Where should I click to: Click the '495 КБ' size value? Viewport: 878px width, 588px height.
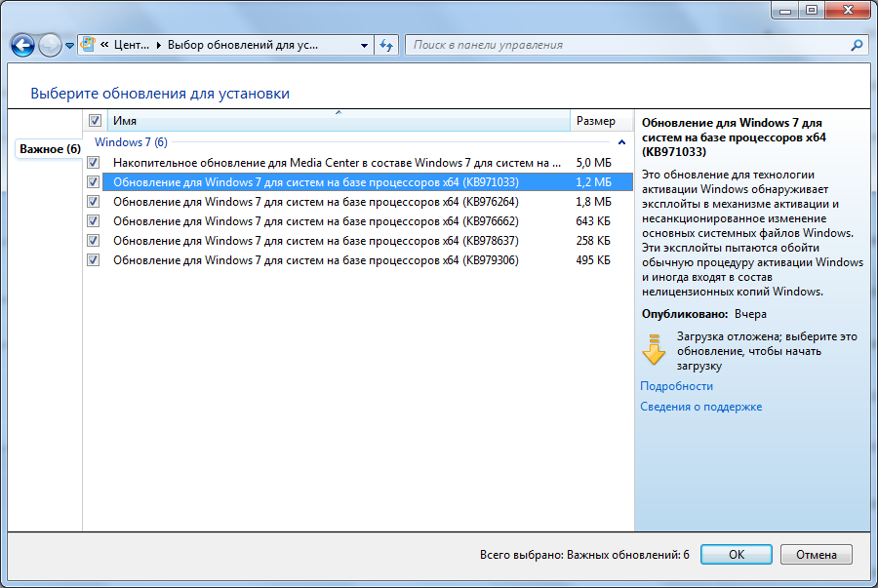coord(593,260)
